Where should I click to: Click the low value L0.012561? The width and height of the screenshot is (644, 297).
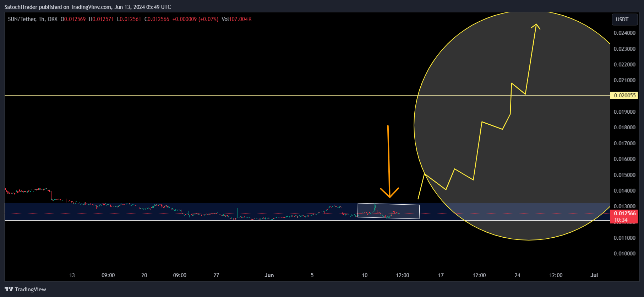(129, 19)
